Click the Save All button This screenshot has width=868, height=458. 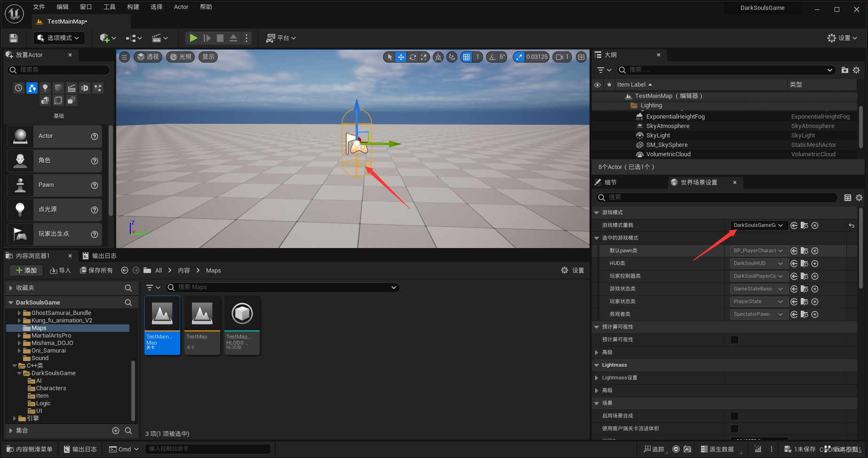(96, 271)
